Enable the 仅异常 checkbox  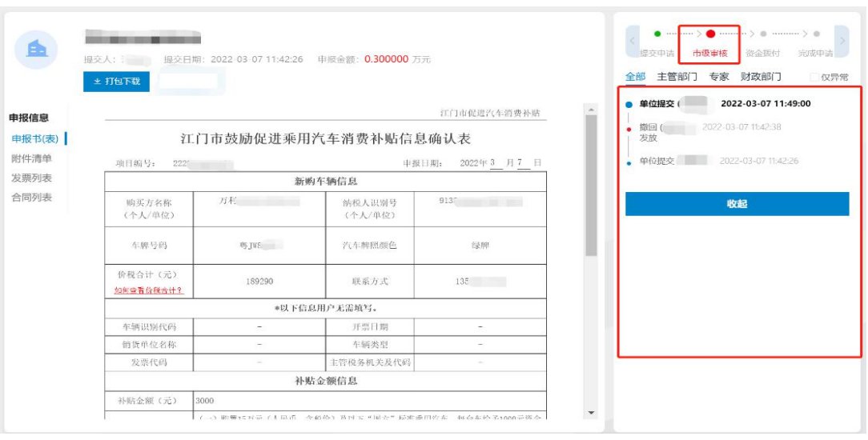pyautogui.click(x=815, y=78)
